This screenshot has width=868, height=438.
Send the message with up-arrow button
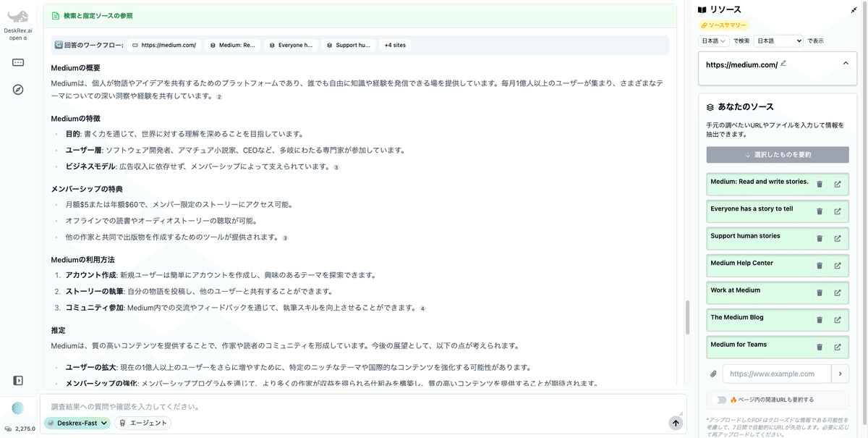coord(676,424)
